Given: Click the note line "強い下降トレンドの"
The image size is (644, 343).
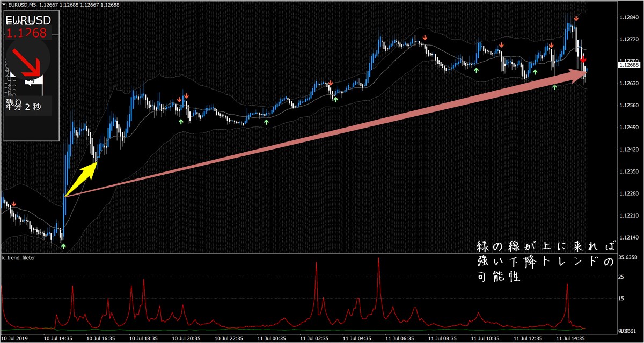Looking at the screenshot, I should (x=544, y=262).
